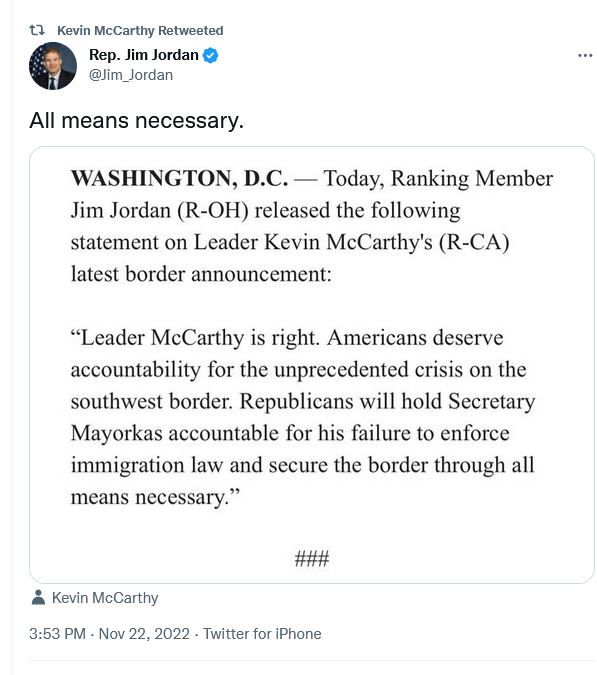Click the retweet arrows icon above the tweet
This screenshot has height=675, width=597.
37,30
